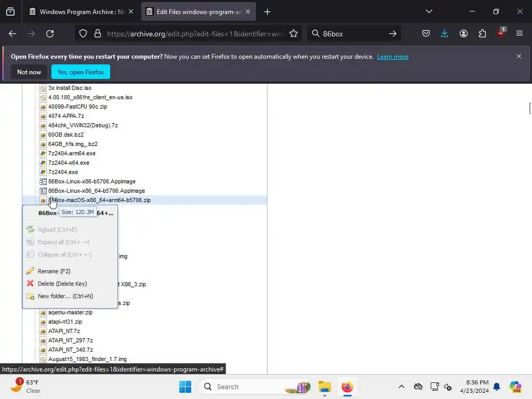This screenshot has height=399, width=532.
Task: Select file 7z2404-arm64.exe
Action: coord(72,153)
